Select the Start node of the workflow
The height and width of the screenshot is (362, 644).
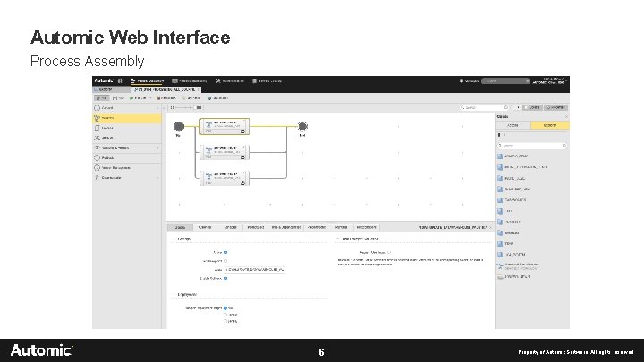[179, 126]
